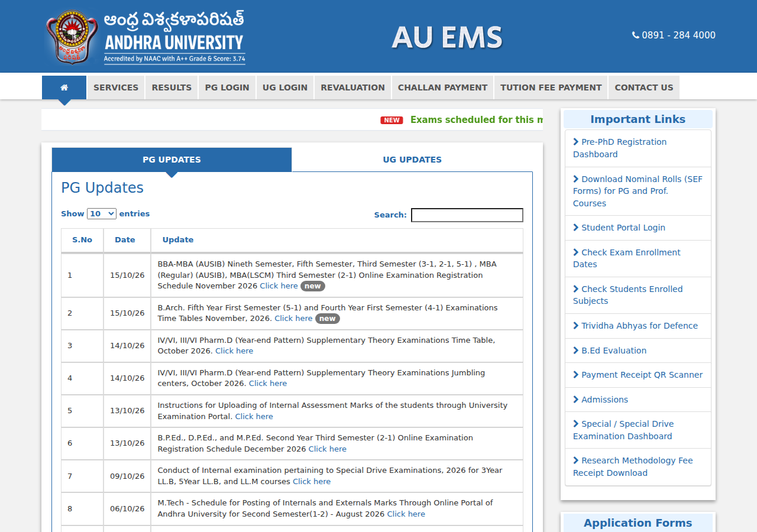This screenshot has width=757, height=532.
Task: Open the REVALUATION page
Action: [x=353, y=87]
